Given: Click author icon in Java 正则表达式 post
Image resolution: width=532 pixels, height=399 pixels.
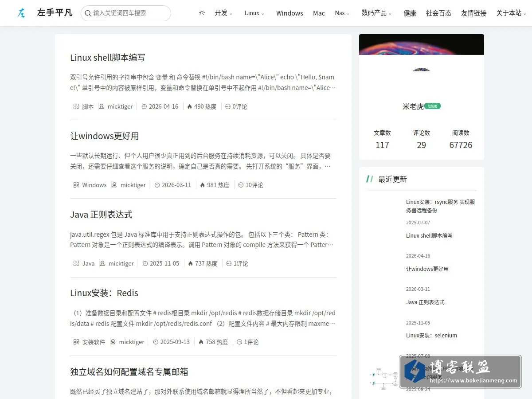Looking at the screenshot, I should click(x=102, y=263).
